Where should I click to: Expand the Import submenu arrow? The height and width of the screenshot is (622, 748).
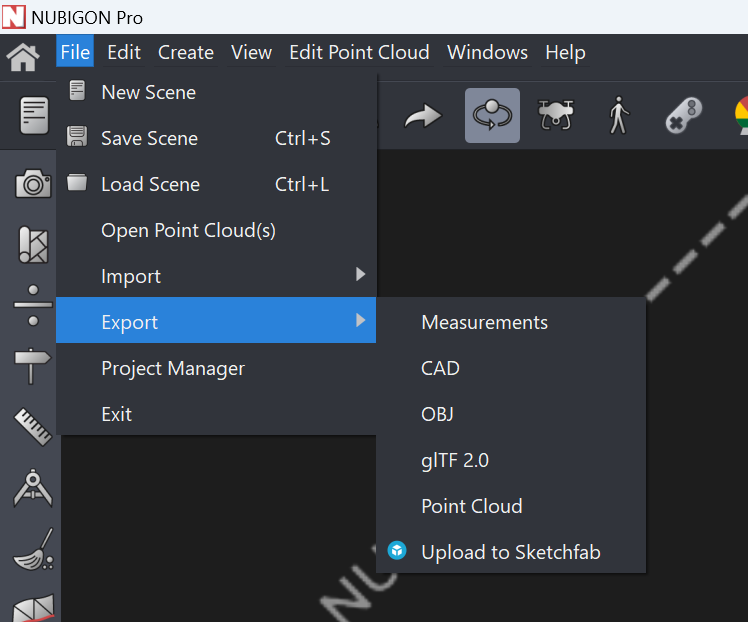(x=361, y=274)
